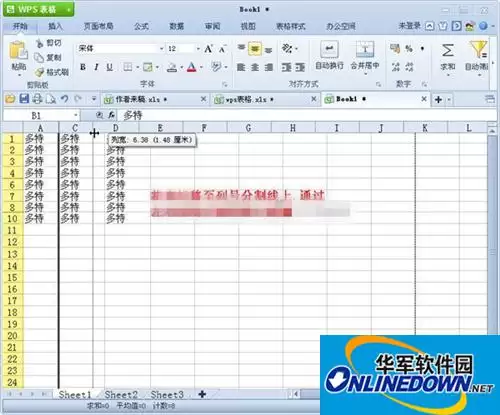
Task: Click the save floppy disk icon
Action: click(x=24, y=99)
